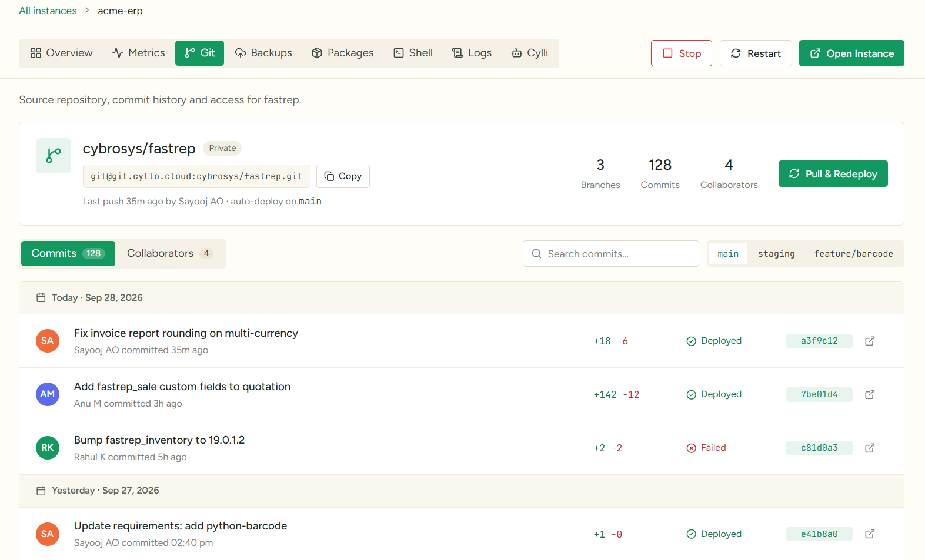Click the Open Instance button

point(851,53)
